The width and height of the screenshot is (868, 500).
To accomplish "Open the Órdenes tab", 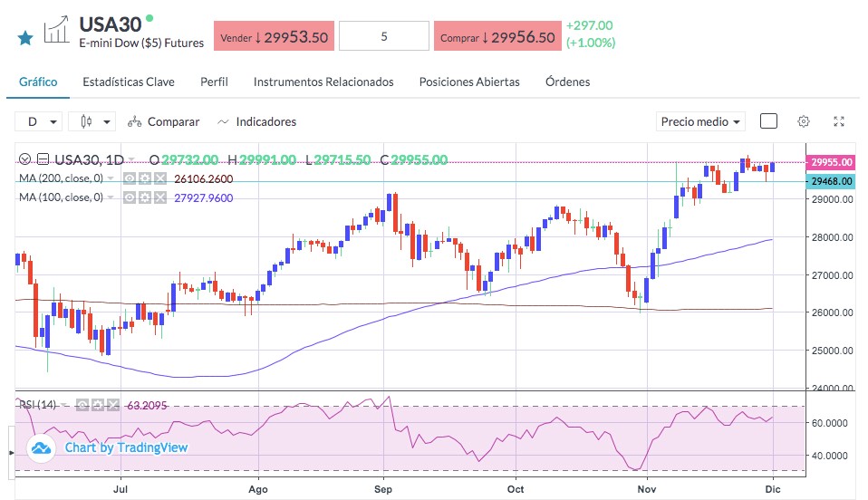I will 567,82.
